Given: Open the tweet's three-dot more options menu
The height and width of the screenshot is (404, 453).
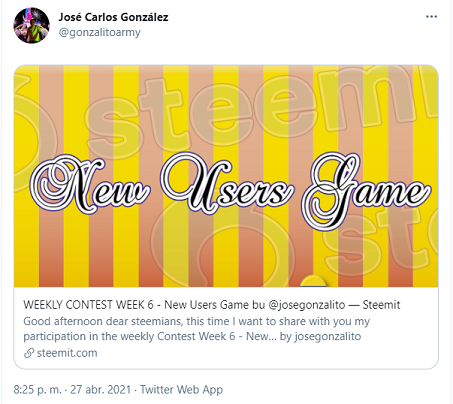Looking at the screenshot, I should click(x=431, y=17).
